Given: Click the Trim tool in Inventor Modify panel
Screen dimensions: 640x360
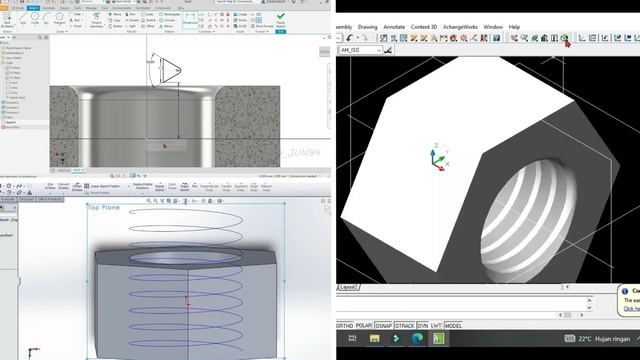Looking at the screenshot, I should pyautogui.click(x=131, y=14).
